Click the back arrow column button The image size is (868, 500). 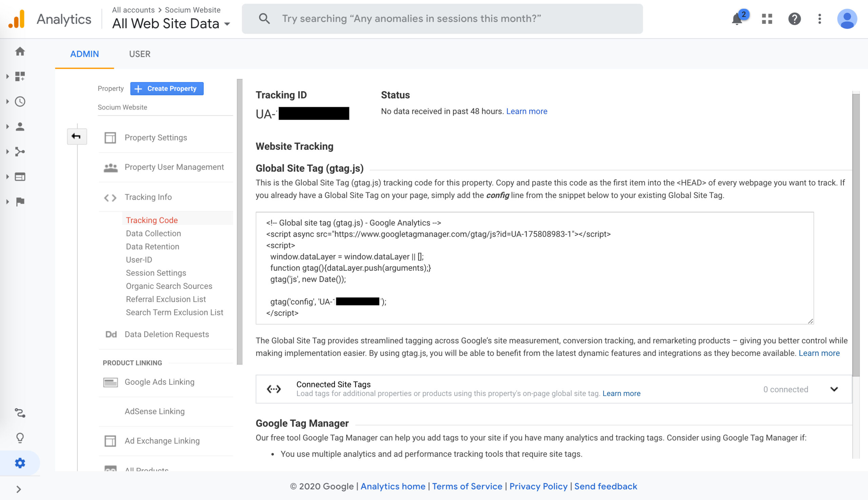point(76,137)
